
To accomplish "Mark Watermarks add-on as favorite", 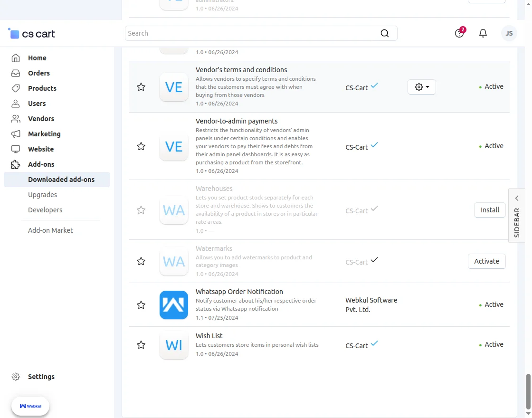I will point(141,261).
